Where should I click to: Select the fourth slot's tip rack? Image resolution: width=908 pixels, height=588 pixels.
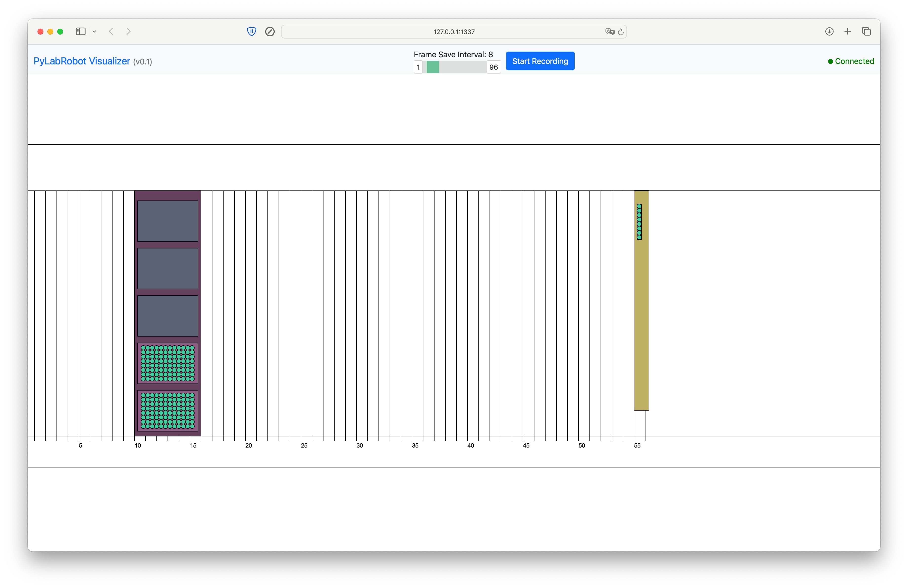168,363
